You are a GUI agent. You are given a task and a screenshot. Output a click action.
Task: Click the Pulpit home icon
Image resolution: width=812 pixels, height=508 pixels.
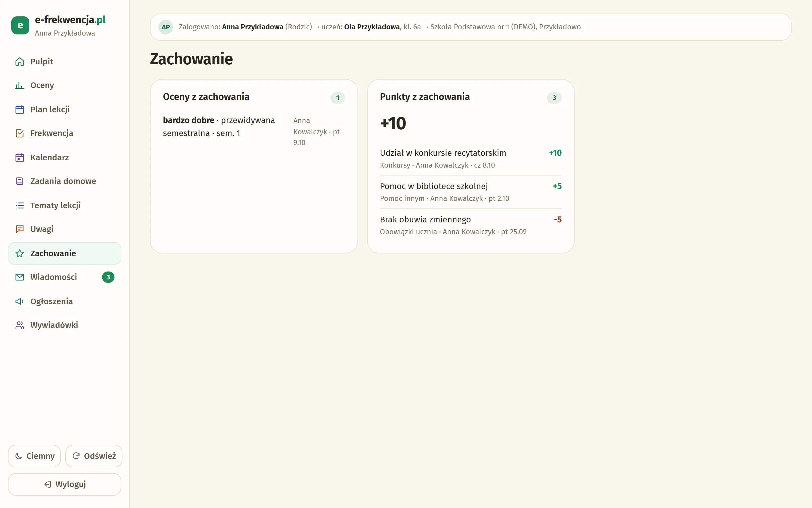(20, 62)
